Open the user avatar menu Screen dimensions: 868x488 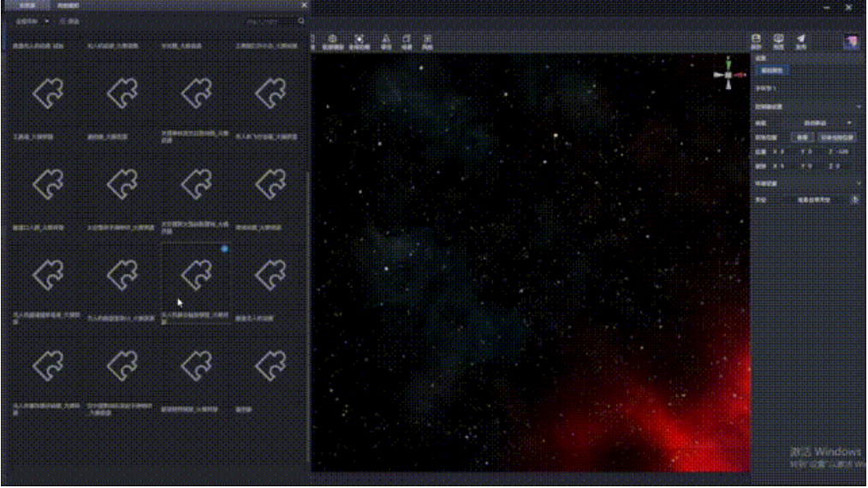click(x=852, y=42)
